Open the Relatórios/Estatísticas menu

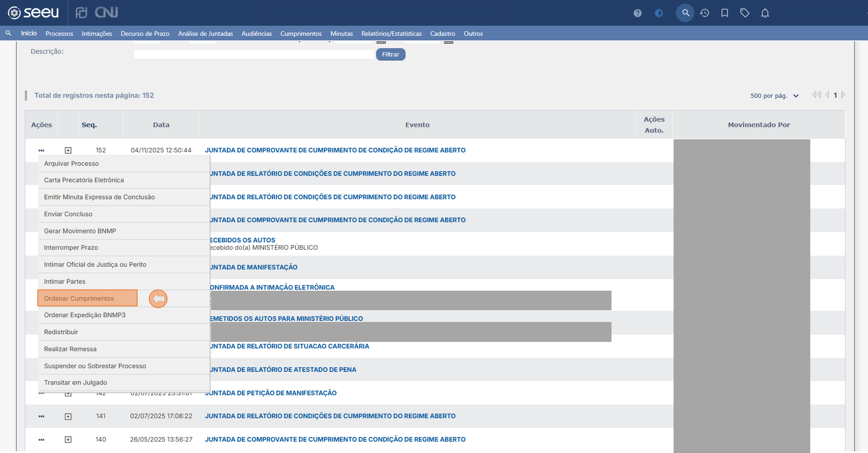pos(391,33)
